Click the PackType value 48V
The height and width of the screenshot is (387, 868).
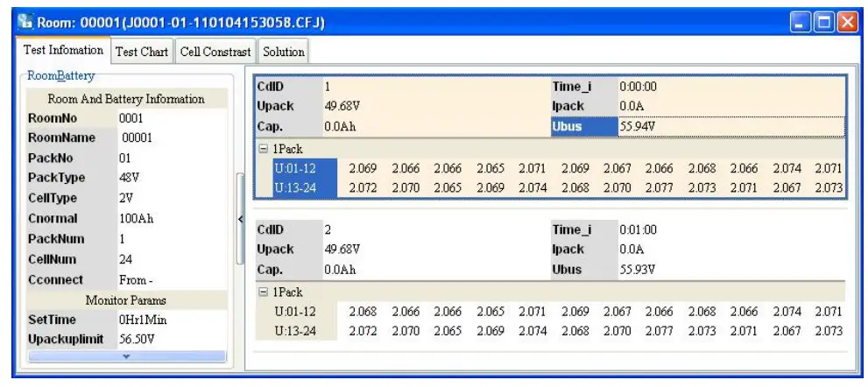point(129,178)
